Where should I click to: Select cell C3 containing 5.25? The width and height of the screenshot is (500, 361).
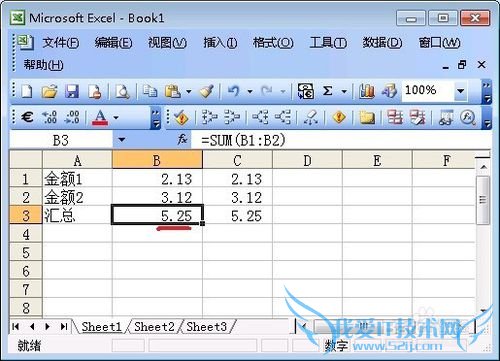point(237,216)
